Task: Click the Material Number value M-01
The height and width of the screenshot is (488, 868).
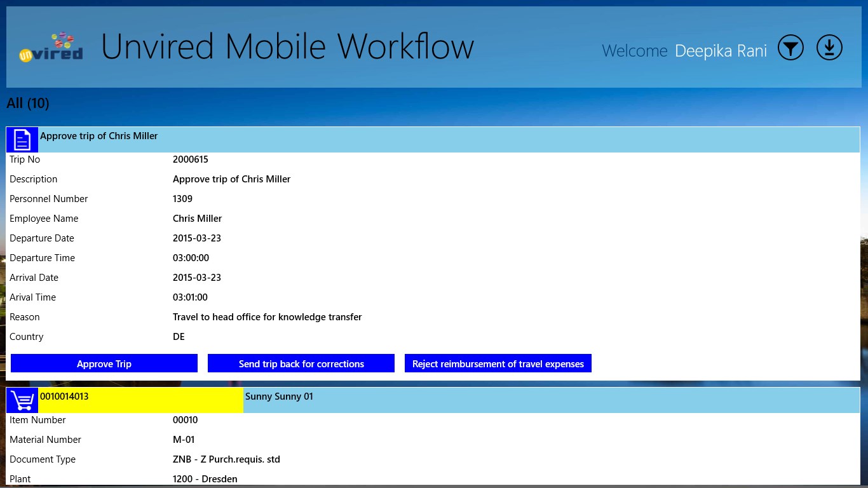Action: tap(184, 440)
